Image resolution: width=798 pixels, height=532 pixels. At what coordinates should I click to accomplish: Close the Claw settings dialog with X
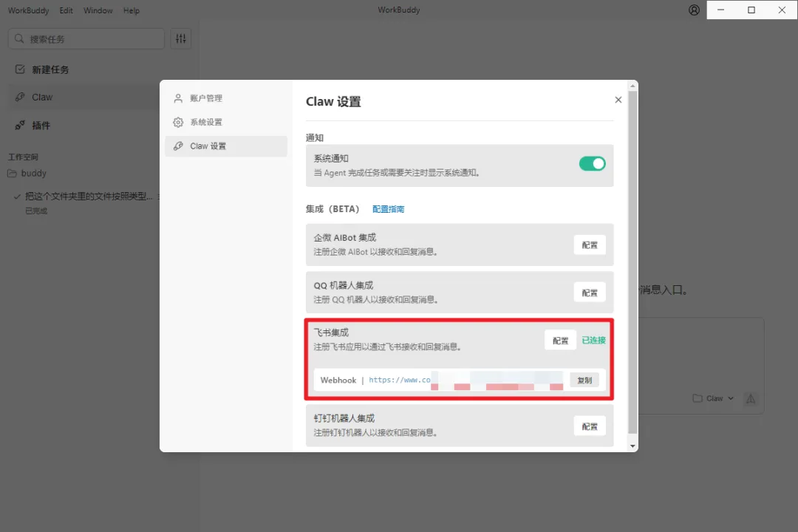[x=618, y=100]
